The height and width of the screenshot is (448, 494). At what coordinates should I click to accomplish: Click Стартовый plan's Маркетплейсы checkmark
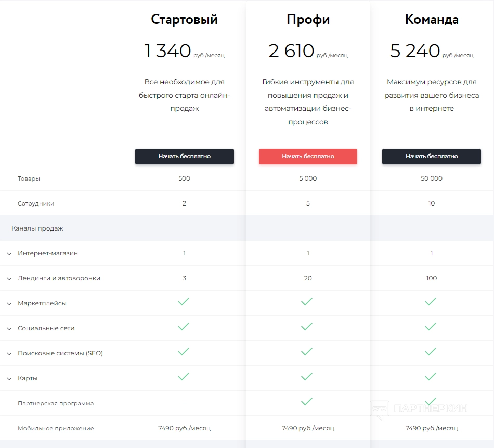click(x=184, y=302)
